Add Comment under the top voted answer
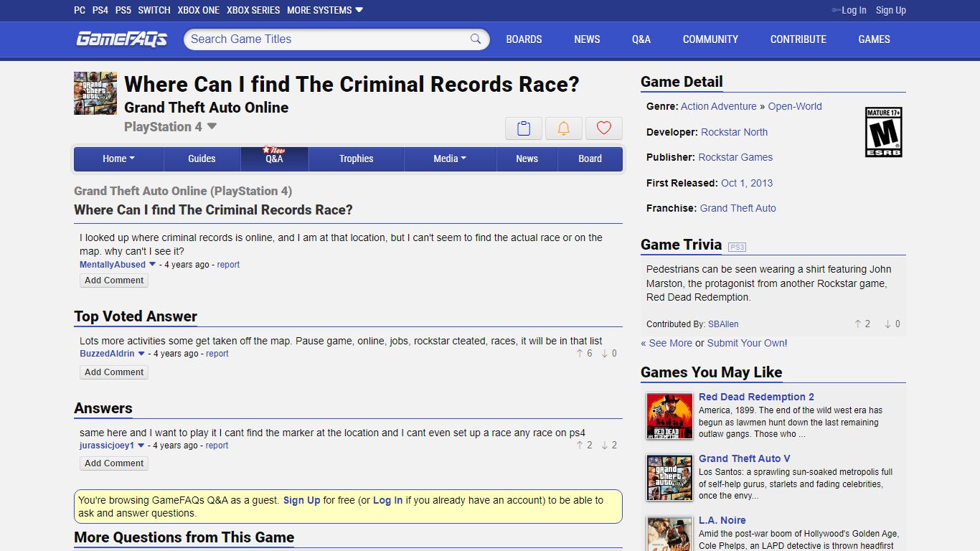Image resolution: width=980 pixels, height=551 pixels. 114,372
